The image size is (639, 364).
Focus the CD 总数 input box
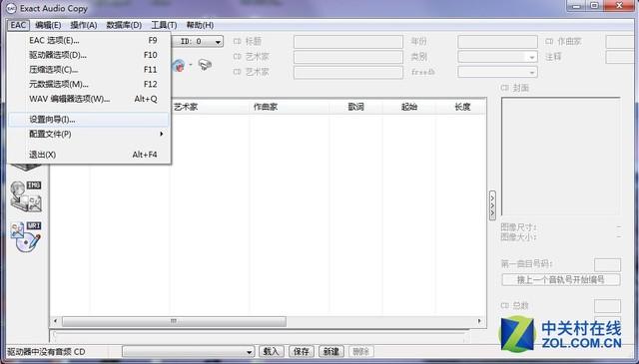point(607,306)
